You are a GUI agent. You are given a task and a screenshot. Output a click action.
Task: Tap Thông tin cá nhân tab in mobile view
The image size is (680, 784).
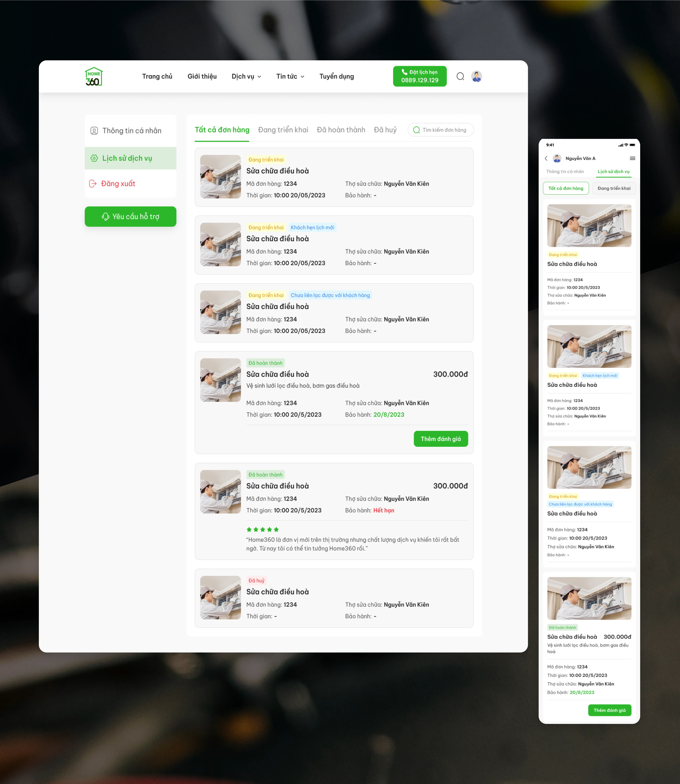coord(565,172)
